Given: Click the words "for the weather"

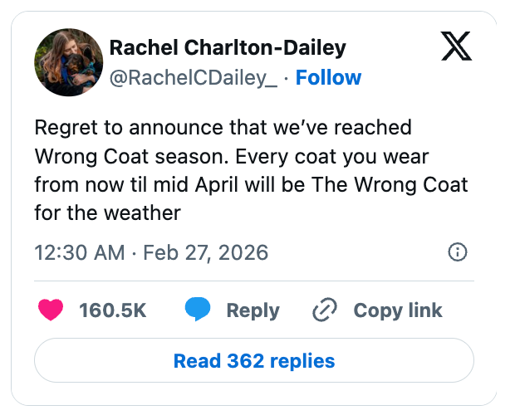Looking at the screenshot, I should tap(107, 212).
